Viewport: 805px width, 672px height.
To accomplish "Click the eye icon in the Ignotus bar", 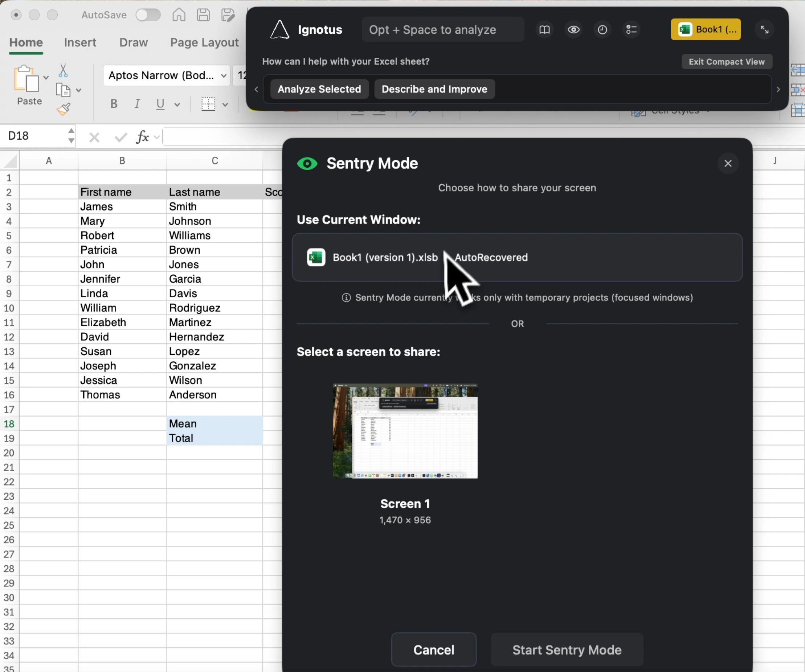I will pyautogui.click(x=573, y=29).
